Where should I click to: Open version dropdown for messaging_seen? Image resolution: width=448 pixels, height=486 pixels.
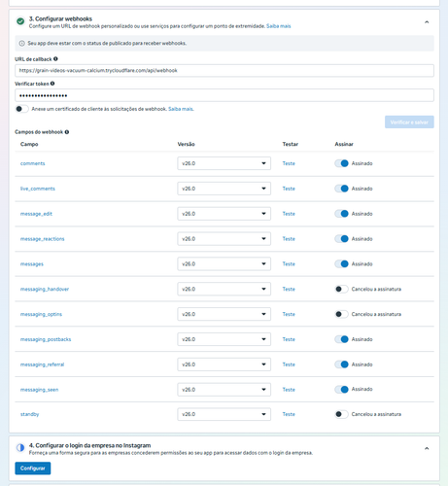tap(224, 390)
